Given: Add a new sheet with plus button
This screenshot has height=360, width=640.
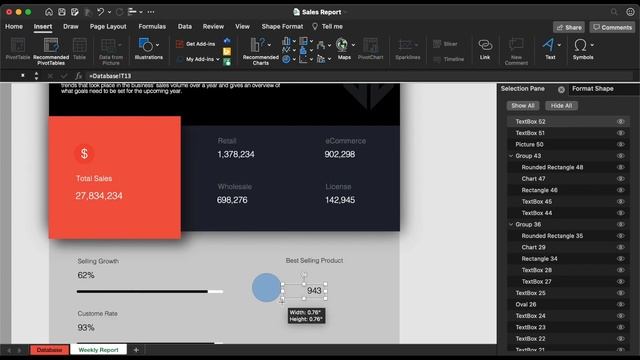Looking at the screenshot, I should click(136, 350).
